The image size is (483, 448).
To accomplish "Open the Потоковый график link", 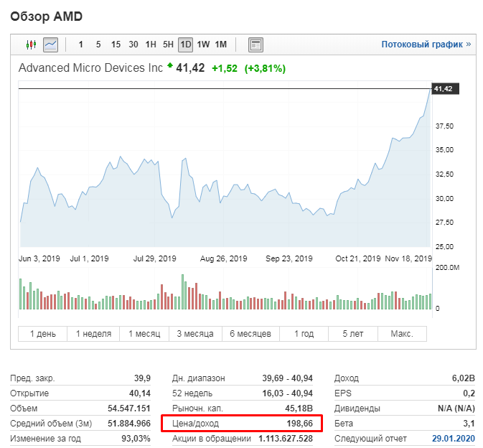I will (x=426, y=45).
